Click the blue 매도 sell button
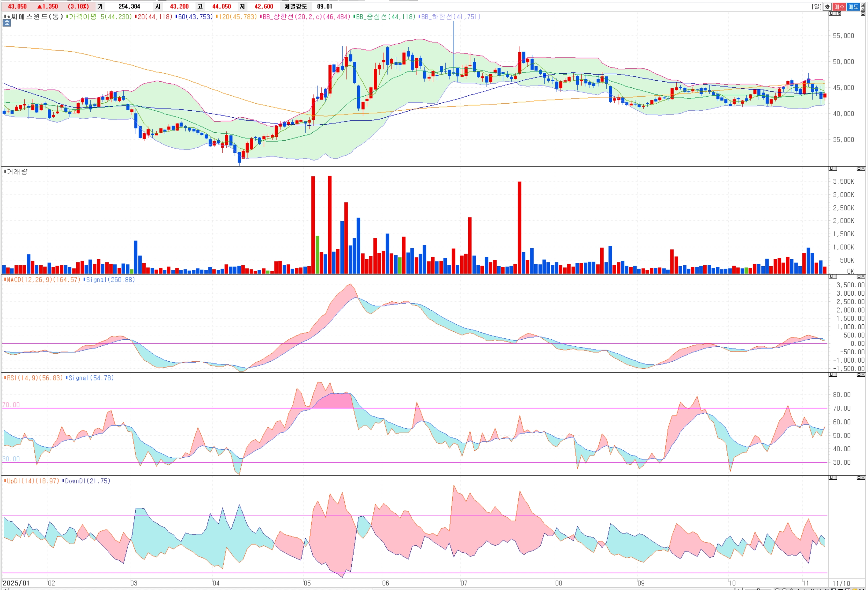The width and height of the screenshot is (868, 590). pos(853,7)
